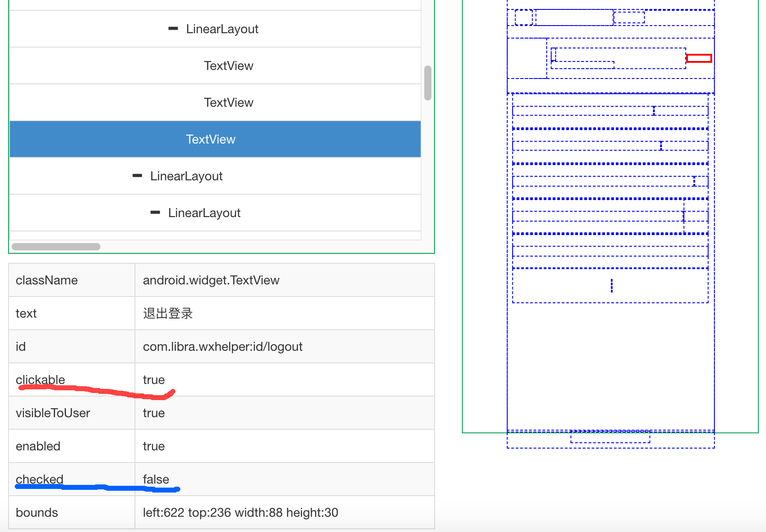Click the small dashed square at wireframe top-left
Screen dimensions: 766x532
523,17
